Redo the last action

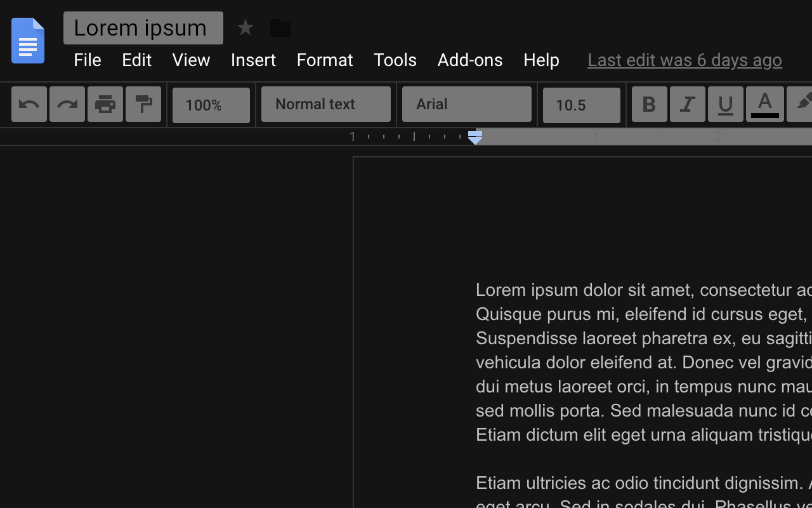point(67,104)
